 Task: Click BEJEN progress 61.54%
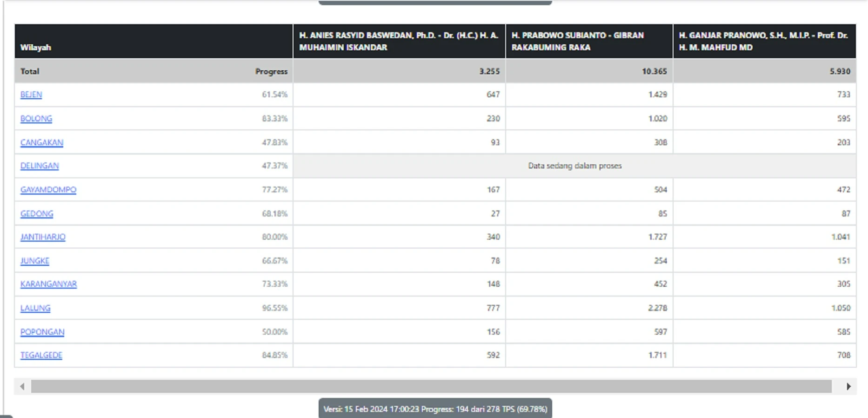pos(275,94)
